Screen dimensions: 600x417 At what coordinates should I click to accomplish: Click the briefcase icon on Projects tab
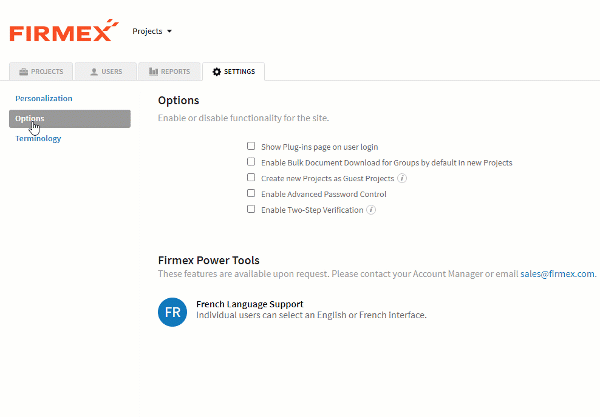tap(24, 72)
